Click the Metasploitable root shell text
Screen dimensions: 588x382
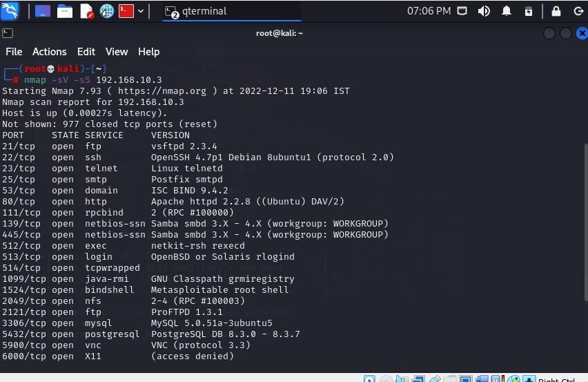tap(219, 290)
